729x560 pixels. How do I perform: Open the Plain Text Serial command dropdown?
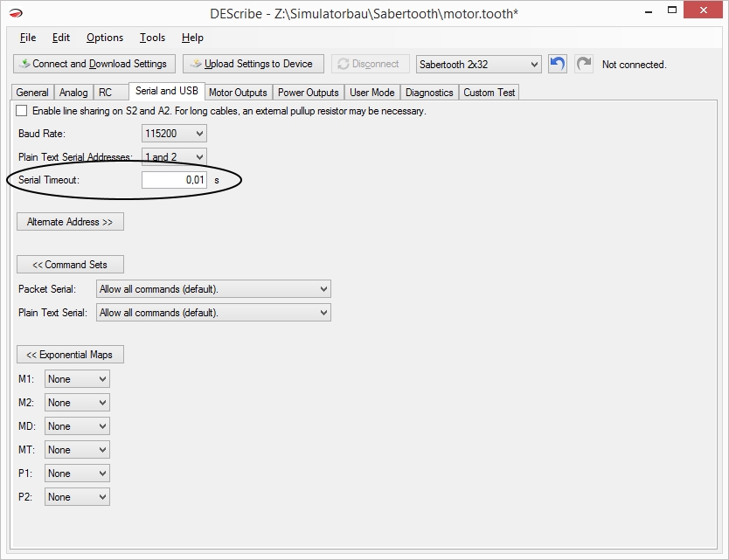pyautogui.click(x=213, y=313)
